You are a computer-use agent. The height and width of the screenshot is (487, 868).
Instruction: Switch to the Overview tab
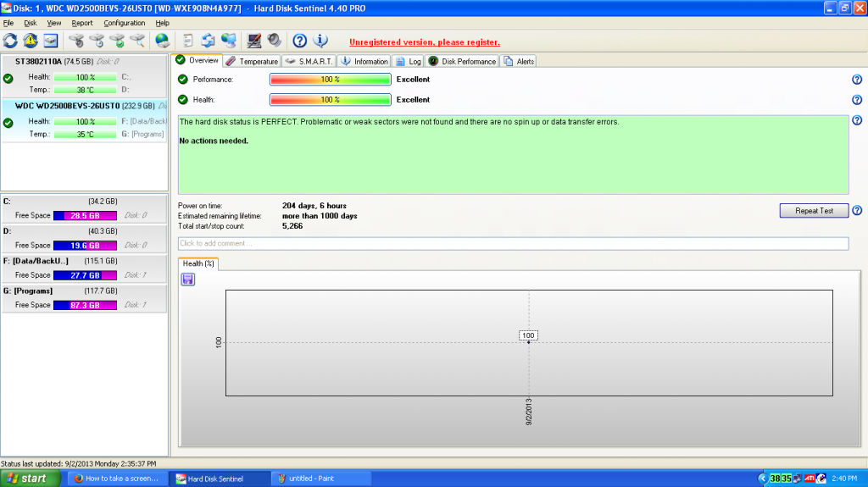coord(198,60)
